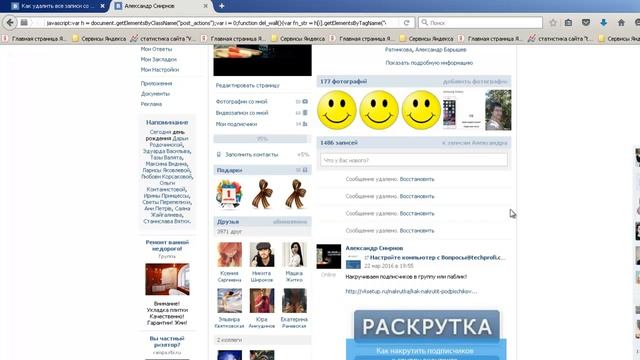Open 'Реклама' in the left menu

[151, 104]
